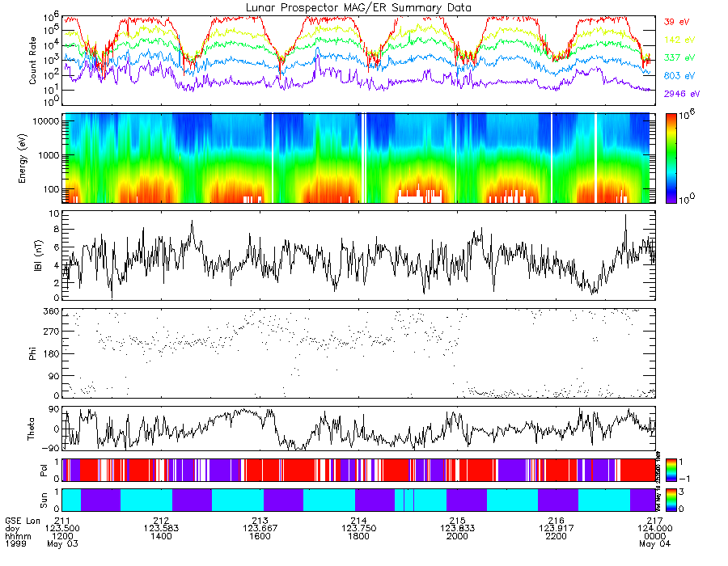Click the time label '2000'

457,536
